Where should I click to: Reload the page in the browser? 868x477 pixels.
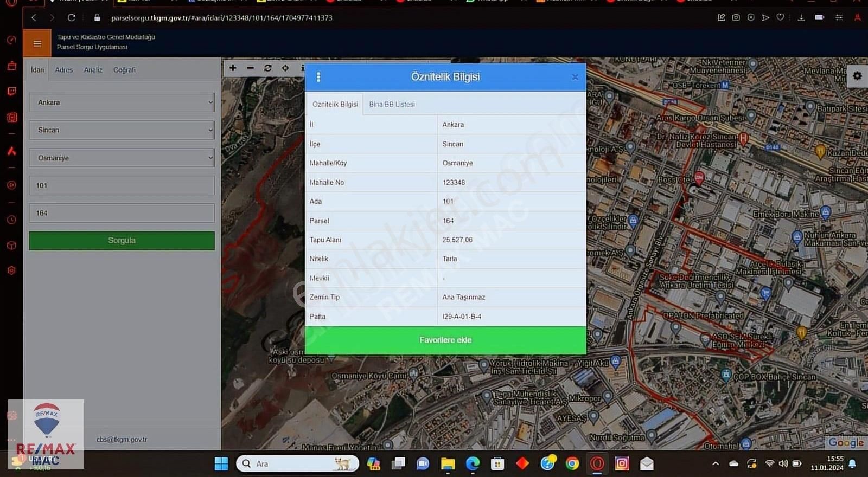71,17
